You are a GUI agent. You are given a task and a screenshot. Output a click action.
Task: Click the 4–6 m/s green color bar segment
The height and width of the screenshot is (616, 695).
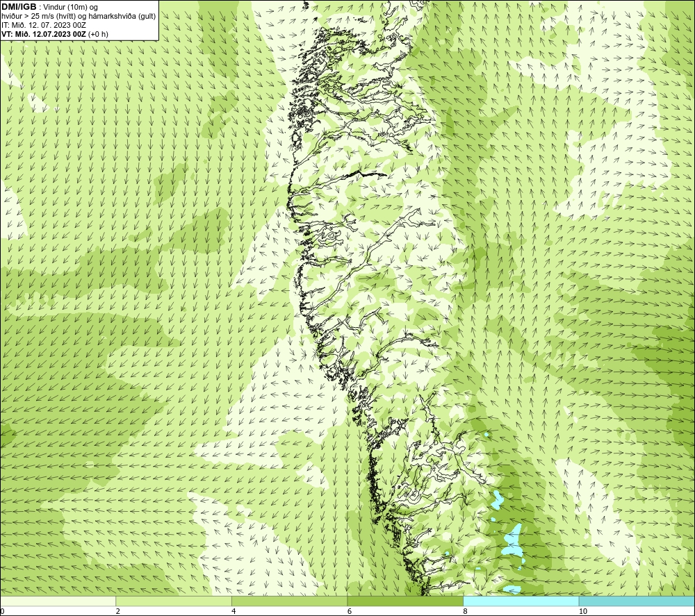click(289, 601)
